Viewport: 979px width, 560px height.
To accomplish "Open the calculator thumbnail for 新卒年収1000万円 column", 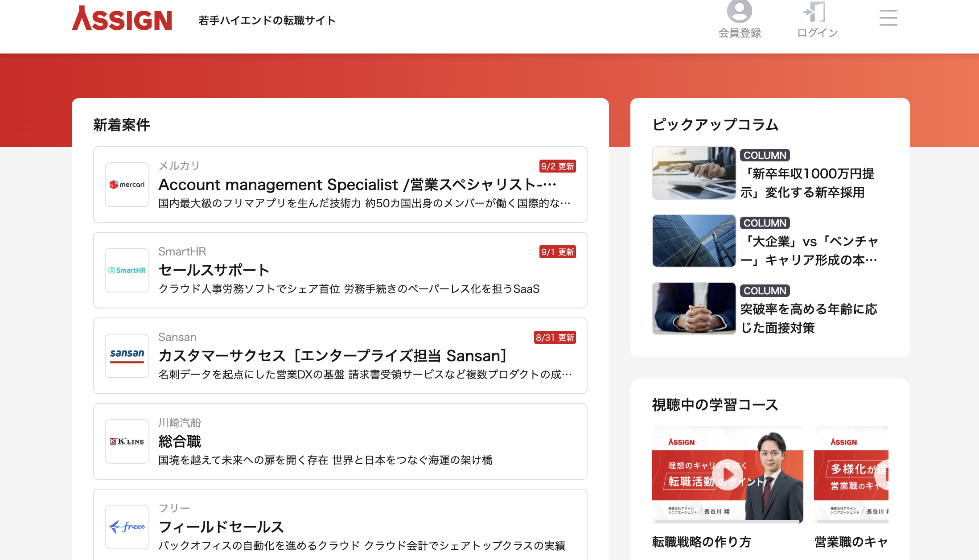I will click(x=694, y=173).
